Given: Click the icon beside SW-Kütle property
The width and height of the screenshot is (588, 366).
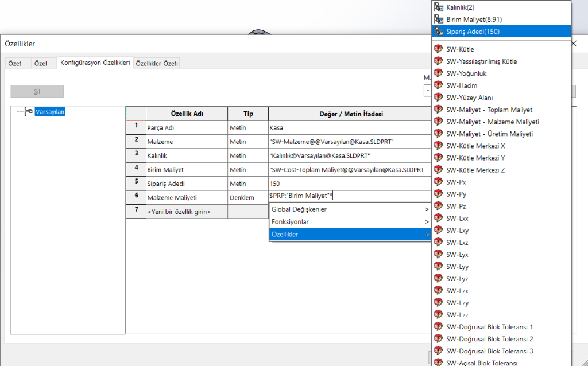Looking at the screenshot, I should click(x=439, y=49).
